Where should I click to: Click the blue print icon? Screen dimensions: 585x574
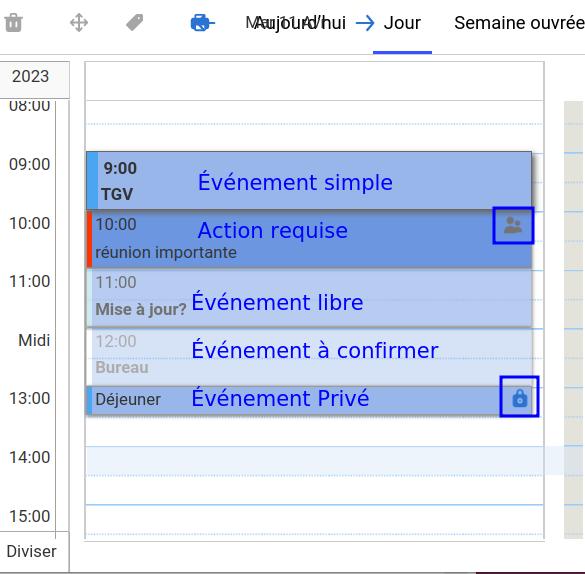pyautogui.click(x=203, y=23)
